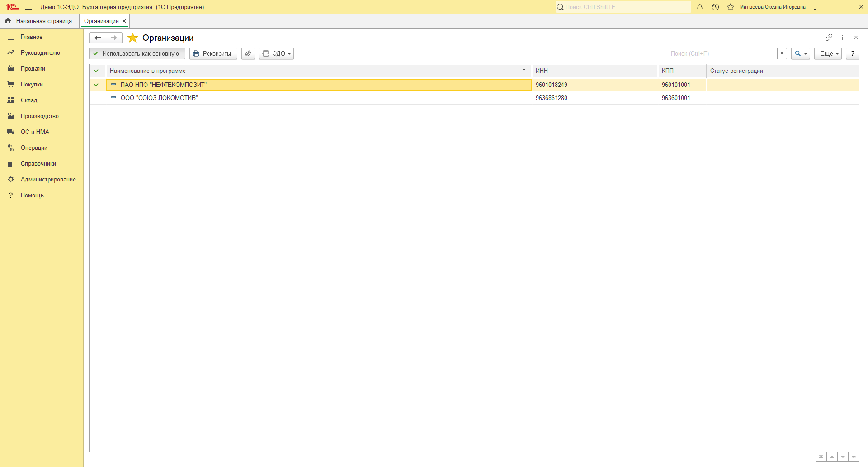Open the Администрирование sidebar section
The image size is (868, 467).
(x=48, y=180)
